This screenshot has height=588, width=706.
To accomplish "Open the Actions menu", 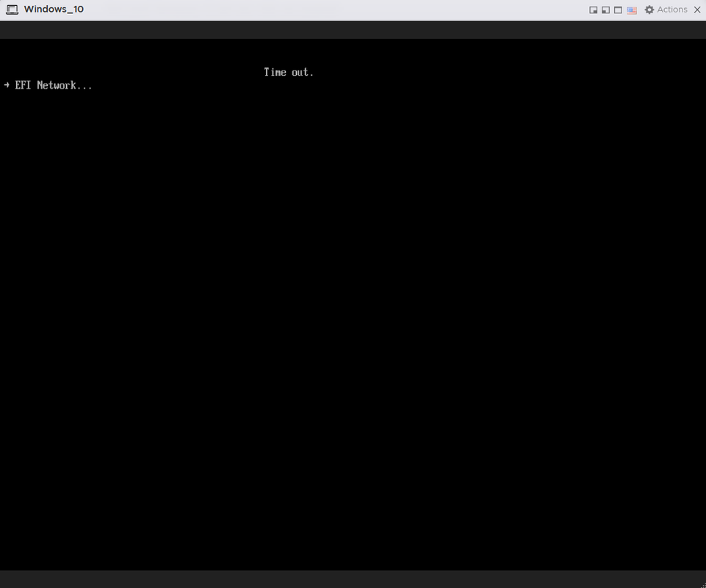I will pyautogui.click(x=671, y=10).
